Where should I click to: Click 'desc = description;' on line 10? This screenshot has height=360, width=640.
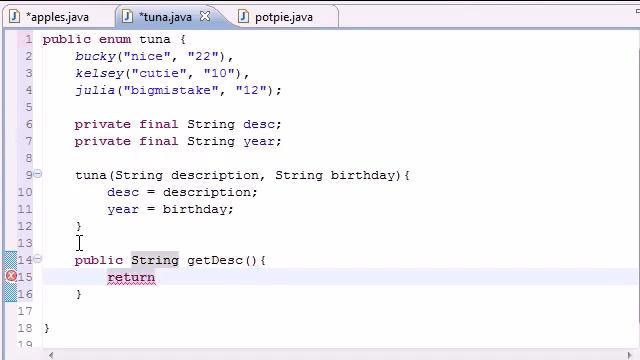[x=182, y=192]
